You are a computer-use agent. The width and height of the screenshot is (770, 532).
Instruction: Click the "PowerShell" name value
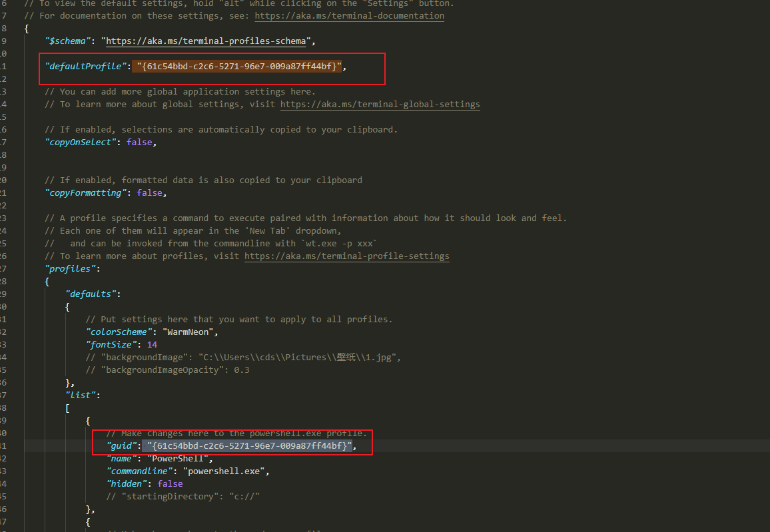[178, 459]
